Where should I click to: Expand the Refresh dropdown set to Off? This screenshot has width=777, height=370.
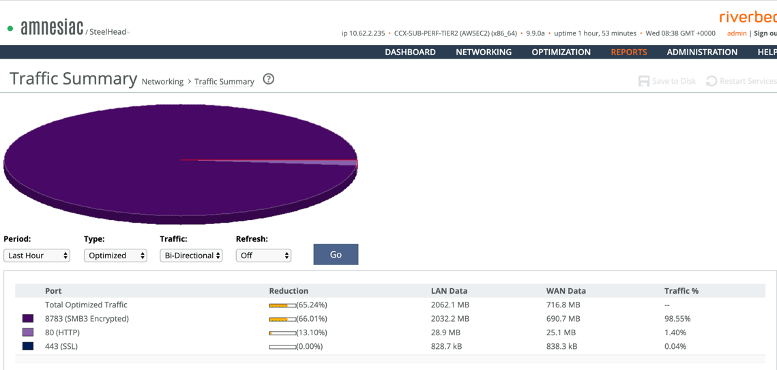coord(264,256)
